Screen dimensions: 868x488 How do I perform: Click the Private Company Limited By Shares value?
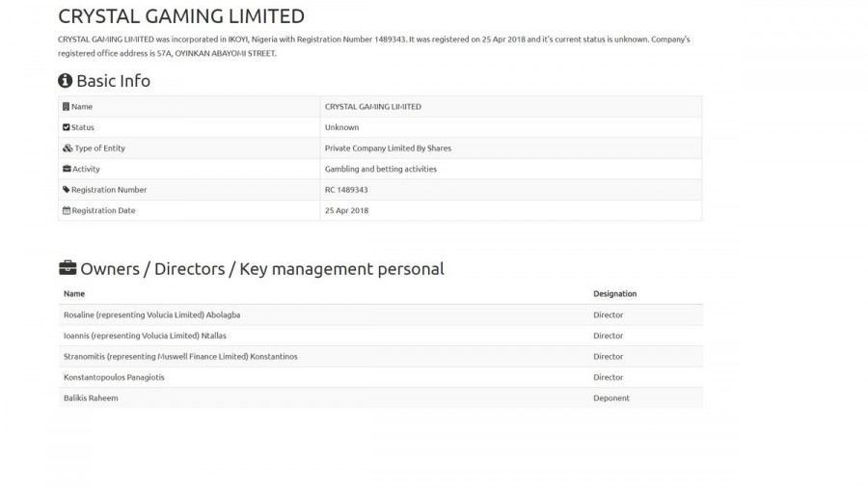pos(388,149)
